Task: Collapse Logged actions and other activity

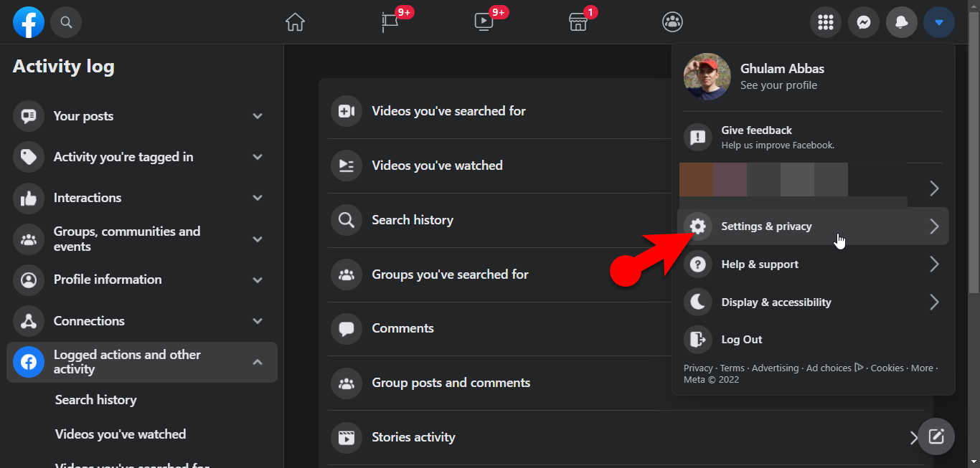Action: pyautogui.click(x=258, y=362)
